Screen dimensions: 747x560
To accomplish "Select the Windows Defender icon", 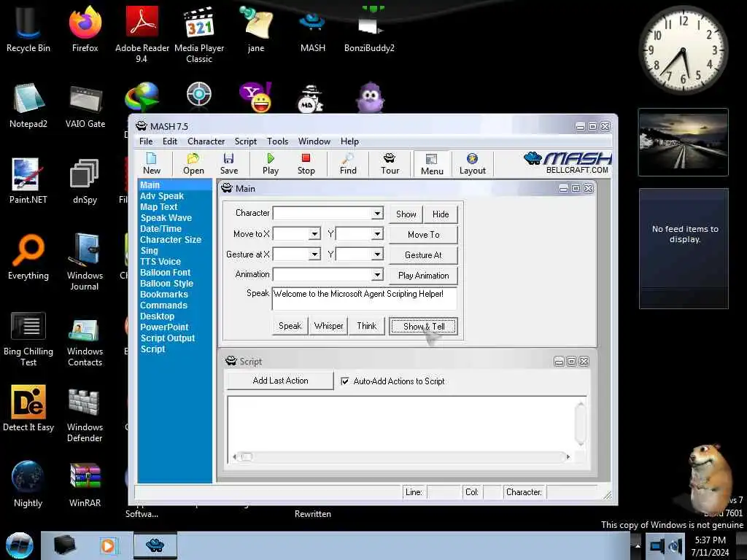I will tap(85, 414).
